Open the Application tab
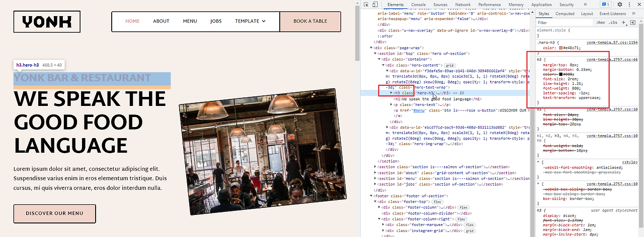This screenshot has width=644, height=237. click(541, 5)
